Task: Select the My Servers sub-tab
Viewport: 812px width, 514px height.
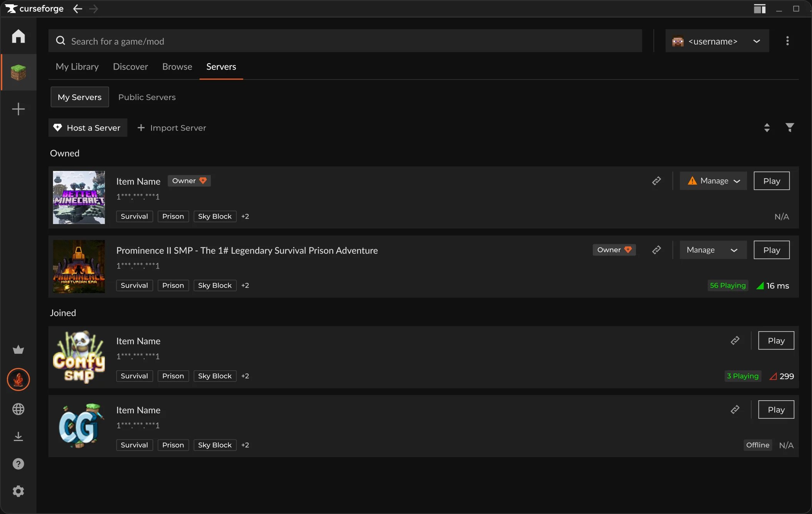Action: coord(80,97)
